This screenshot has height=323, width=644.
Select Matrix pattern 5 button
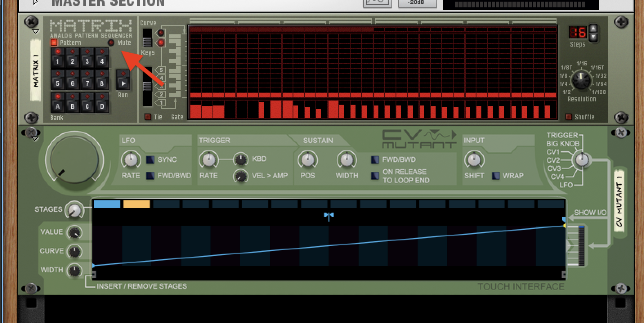pos(57,80)
